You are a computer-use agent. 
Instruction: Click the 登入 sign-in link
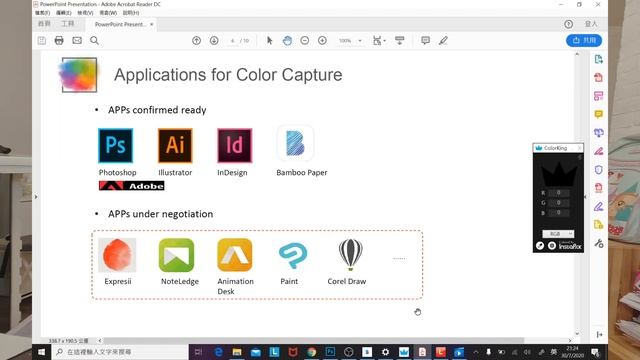click(591, 24)
